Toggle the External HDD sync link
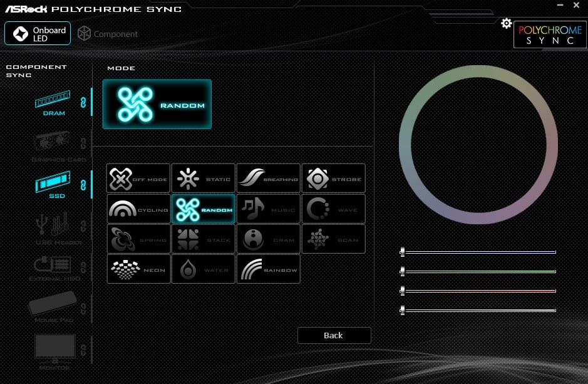 [83, 267]
